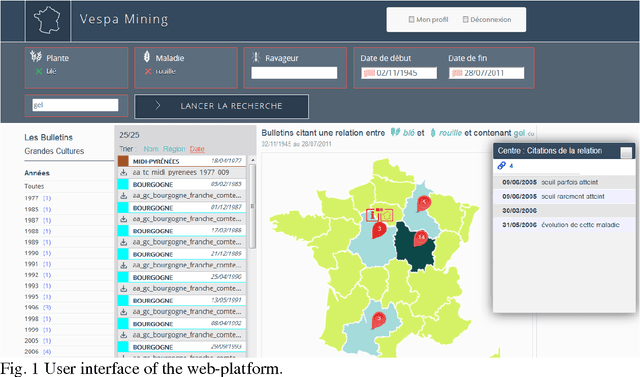The image size is (640, 377).
Task: Click the map pin labeled 14
Action: [x=421, y=238]
